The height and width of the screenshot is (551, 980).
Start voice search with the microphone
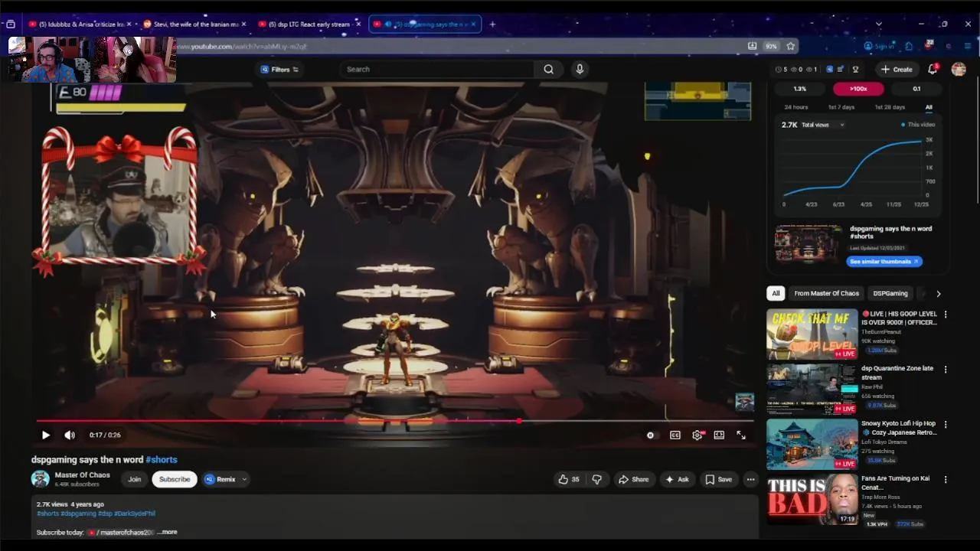[x=580, y=69]
